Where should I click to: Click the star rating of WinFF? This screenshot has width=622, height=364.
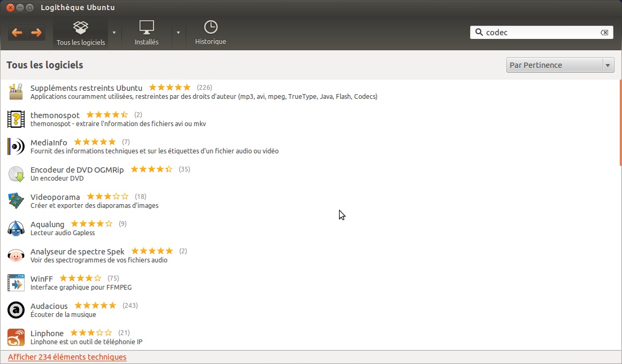coord(80,278)
